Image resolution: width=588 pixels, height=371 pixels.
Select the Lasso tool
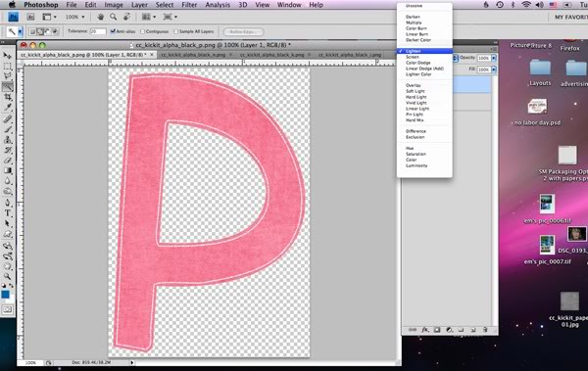[7, 76]
